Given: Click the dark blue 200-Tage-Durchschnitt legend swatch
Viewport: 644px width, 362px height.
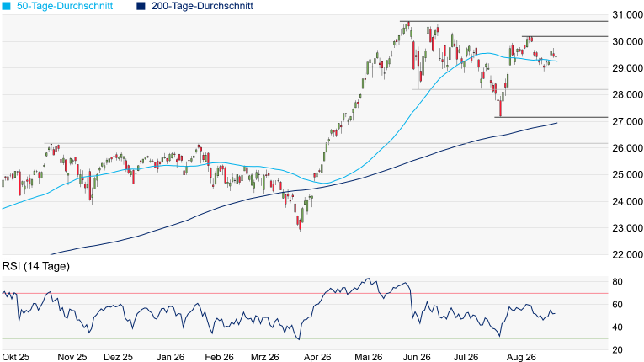Looking at the screenshot, I should coord(141,6).
